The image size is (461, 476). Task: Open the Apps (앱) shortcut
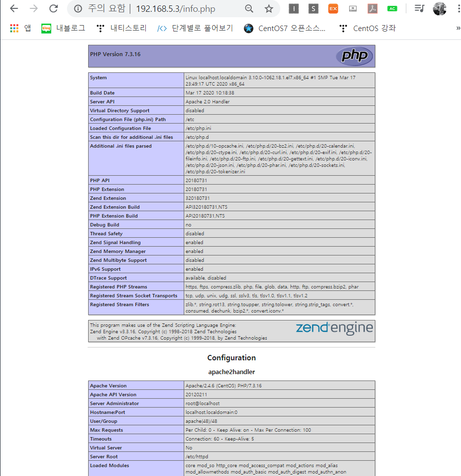tap(20, 28)
